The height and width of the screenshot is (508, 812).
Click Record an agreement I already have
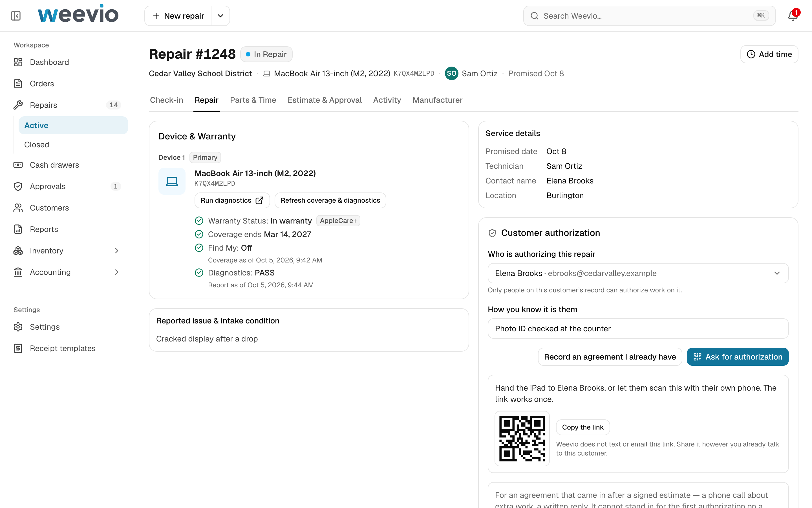(610, 357)
